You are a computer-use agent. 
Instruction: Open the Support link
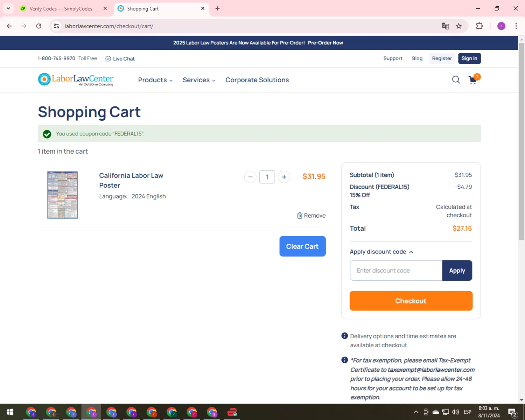[x=393, y=58]
